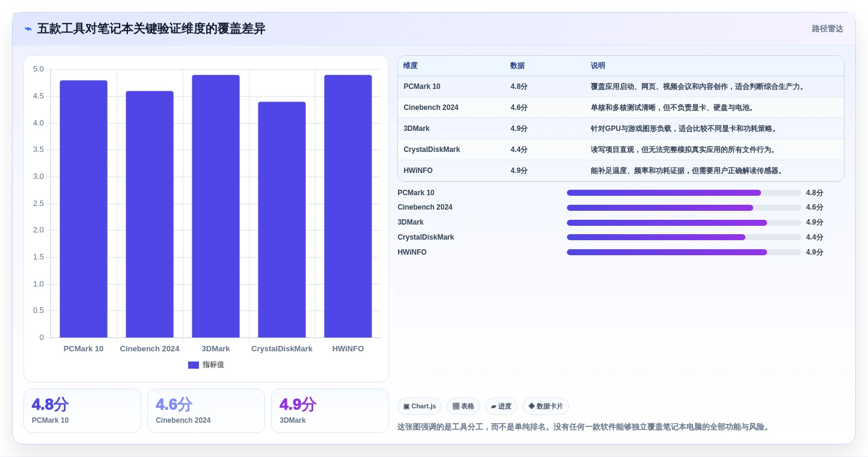Toggle the 指标值 legend swatch

(x=194, y=365)
